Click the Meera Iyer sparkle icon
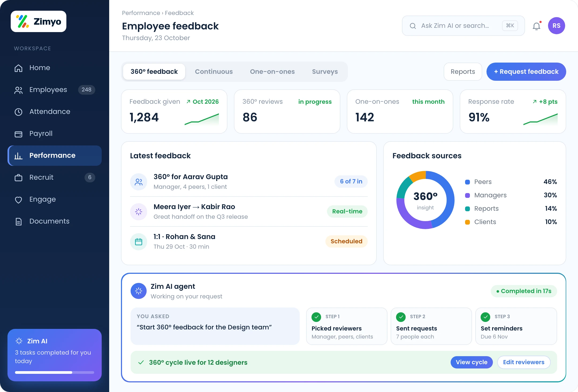This screenshot has height=392, width=578. coord(139,212)
